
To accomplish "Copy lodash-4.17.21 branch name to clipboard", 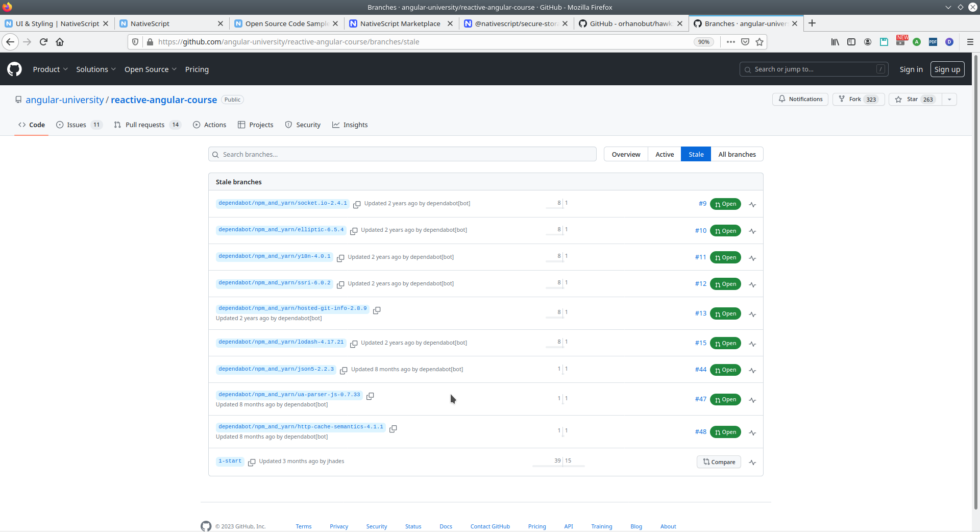I will tap(354, 344).
